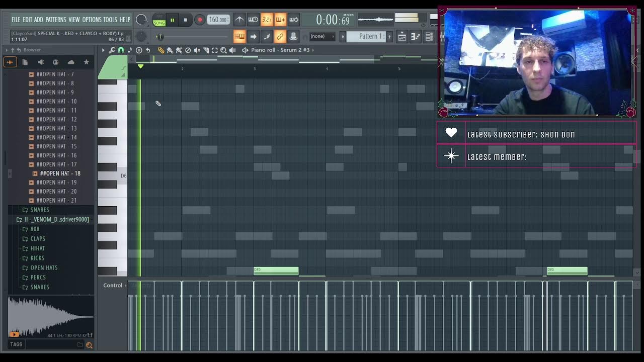The width and height of the screenshot is (644, 362).
Task: Open the OPTIONS menu
Action: (92, 20)
